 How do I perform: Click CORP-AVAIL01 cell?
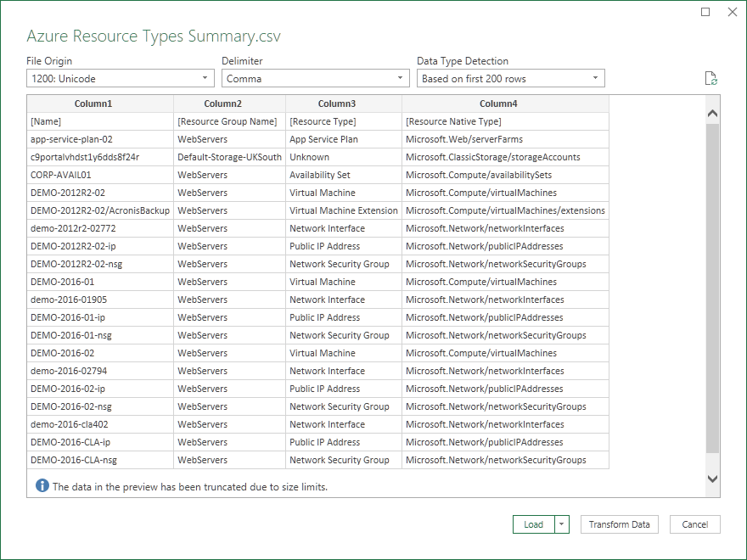[100, 175]
